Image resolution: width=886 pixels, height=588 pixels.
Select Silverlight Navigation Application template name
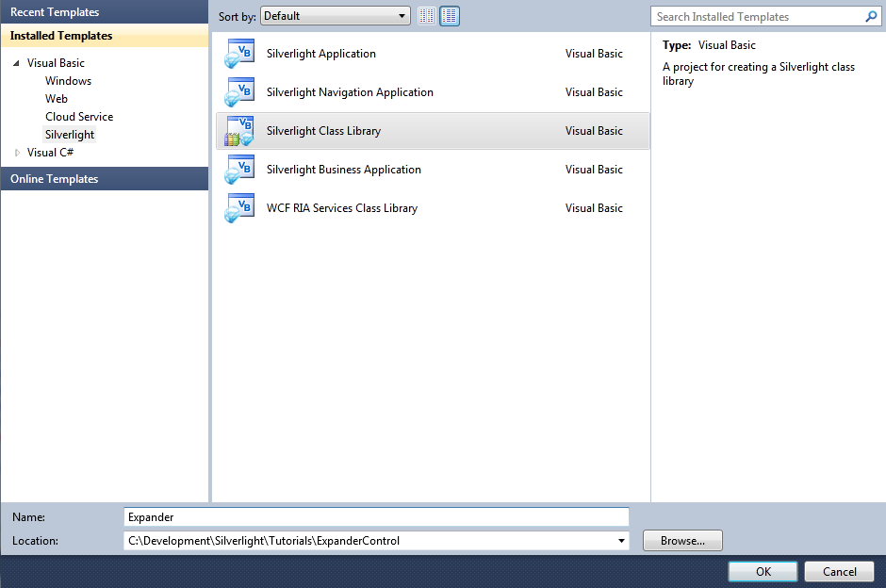pos(350,92)
